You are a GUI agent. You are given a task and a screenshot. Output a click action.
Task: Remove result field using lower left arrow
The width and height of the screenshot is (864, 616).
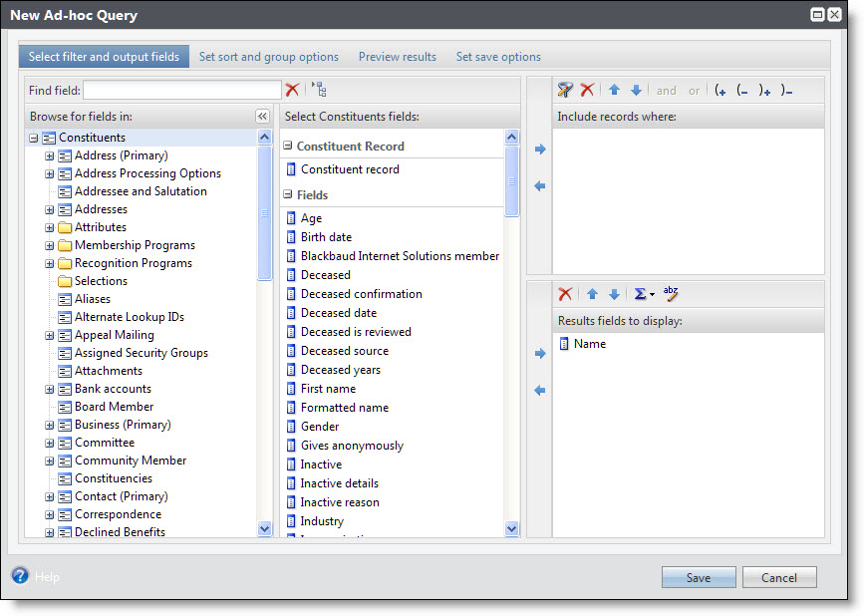pos(540,391)
